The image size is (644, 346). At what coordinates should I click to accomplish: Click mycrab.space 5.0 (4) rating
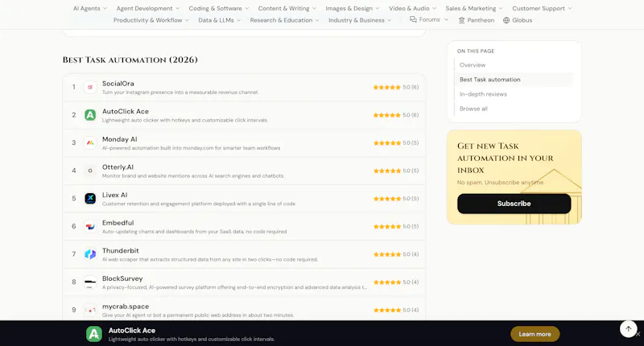pyautogui.click(x=396, y=311)
